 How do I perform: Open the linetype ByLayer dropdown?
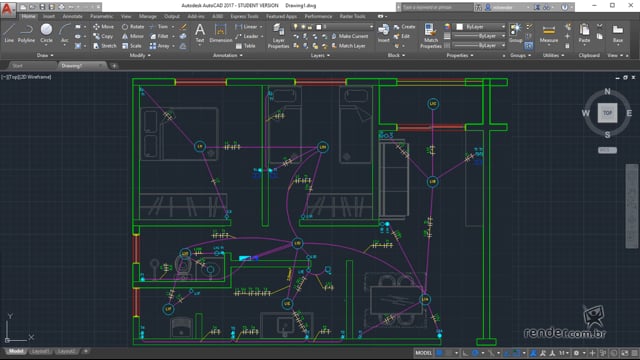click(480, 45)
